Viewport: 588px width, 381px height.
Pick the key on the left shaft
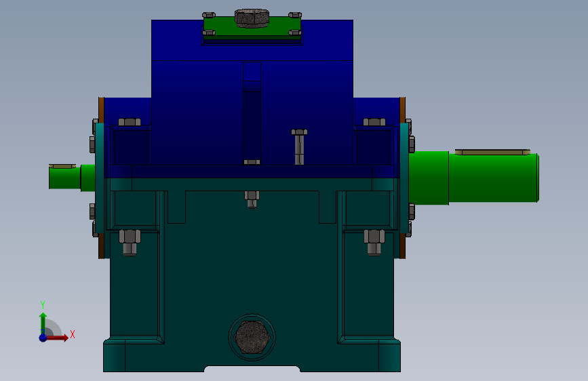[x=62, y=166]
